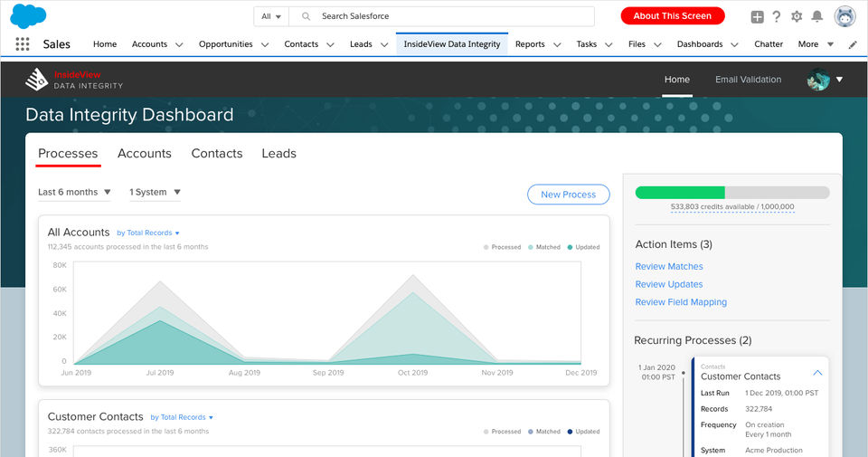868x457 pixels.
Task: Click the Action Items (3) heading
Action: coord(674,244)
